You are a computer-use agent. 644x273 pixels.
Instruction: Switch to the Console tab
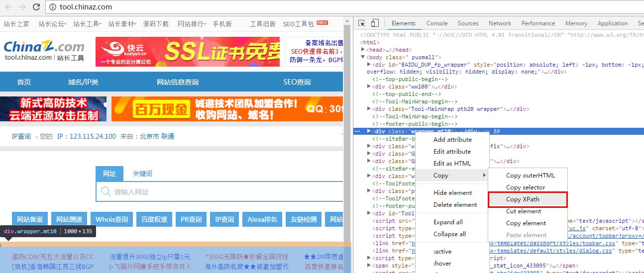[437, 23]
